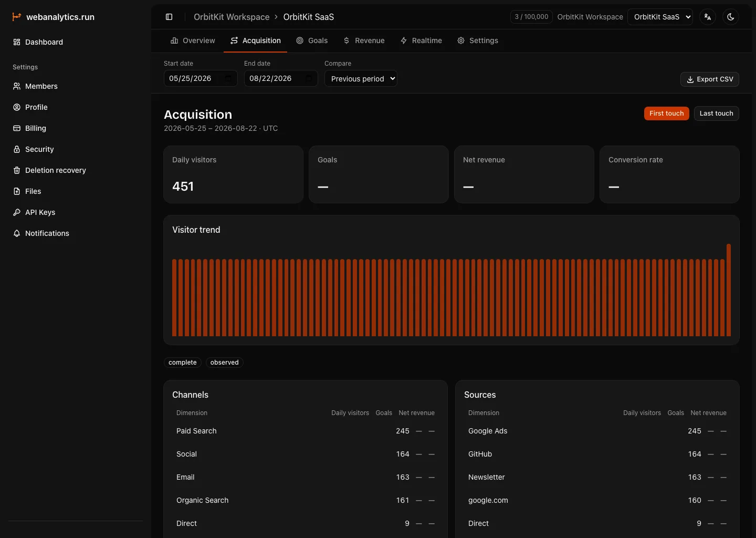Export data as CSV
The image size is (756, 538).
coord(710,79)
